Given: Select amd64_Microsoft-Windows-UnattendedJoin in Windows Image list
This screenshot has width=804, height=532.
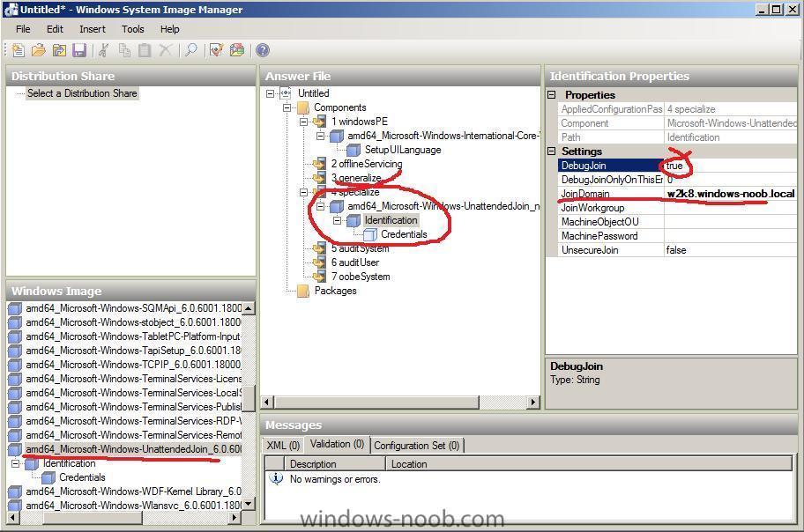Looking at the screenshot, I should [x=133, y=449].
